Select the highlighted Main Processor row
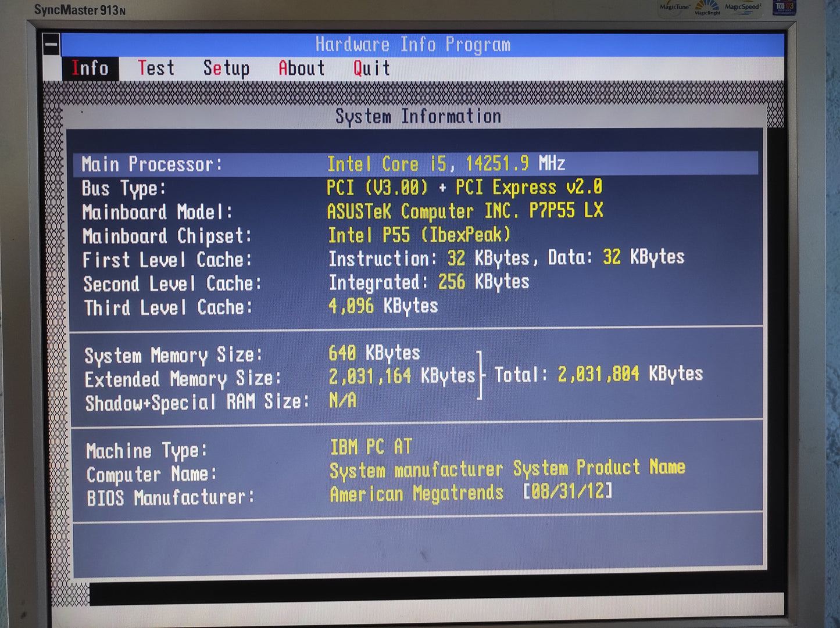The width and height of the screenshot is (840, 628). [x=415, y=164]
